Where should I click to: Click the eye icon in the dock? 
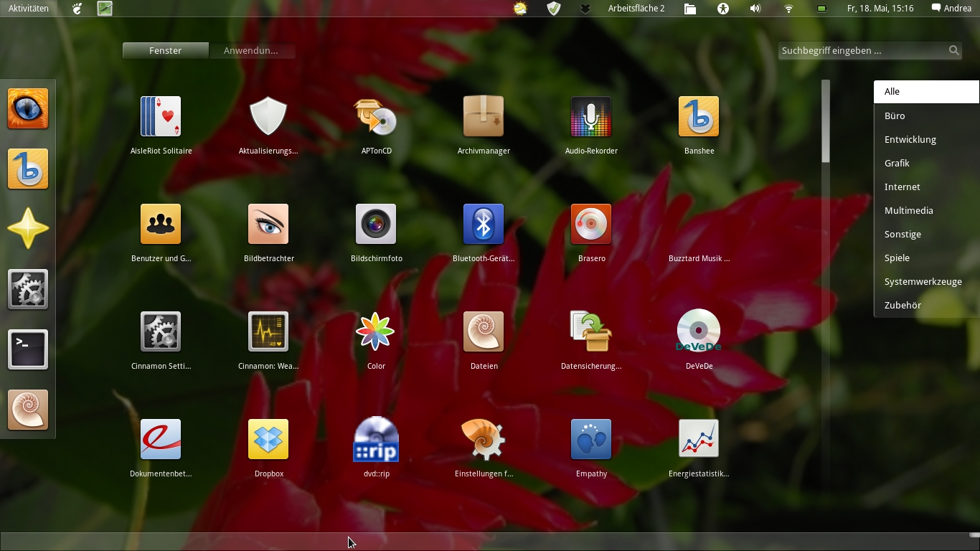pyautogui.click(x=28, y=108)
